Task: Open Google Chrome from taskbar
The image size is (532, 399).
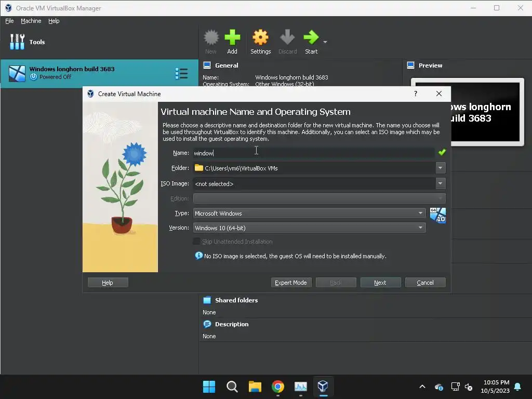Action: coord(278,387)
